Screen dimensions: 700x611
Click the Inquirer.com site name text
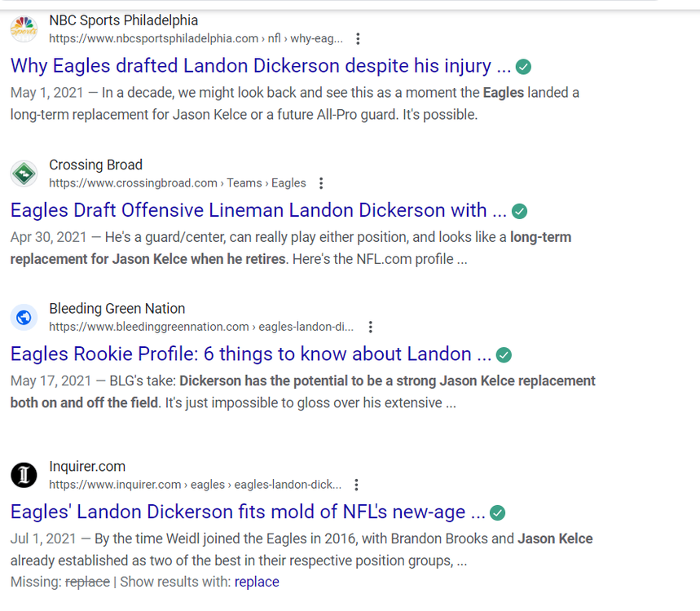click(87, 467)
